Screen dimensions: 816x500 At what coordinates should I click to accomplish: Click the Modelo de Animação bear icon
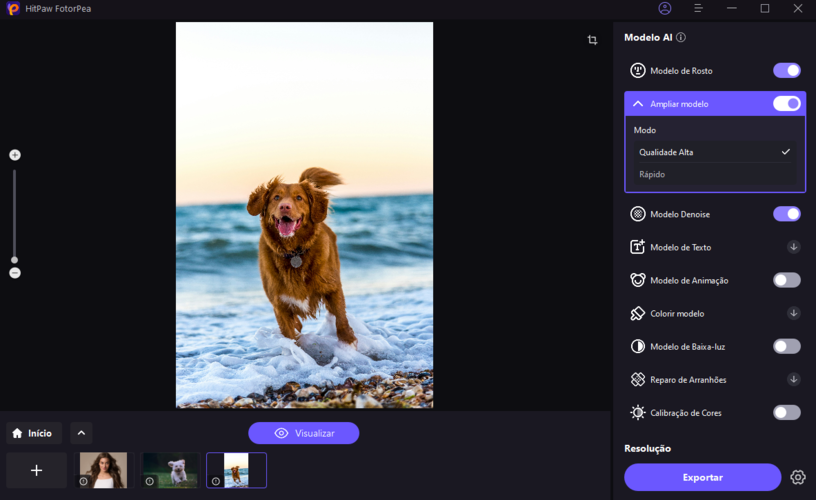pyautogui.click(x=638, y=280)
